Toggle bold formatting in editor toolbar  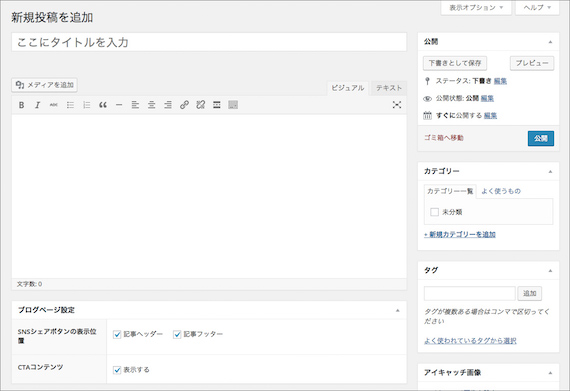[x=21, y=105]
